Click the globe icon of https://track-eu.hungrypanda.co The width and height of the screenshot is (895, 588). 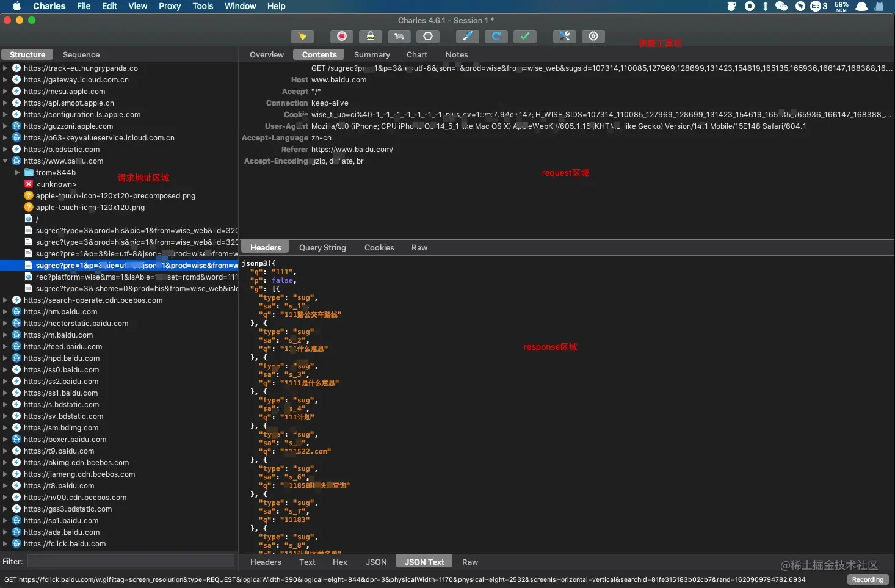click(x=16, y=68)
